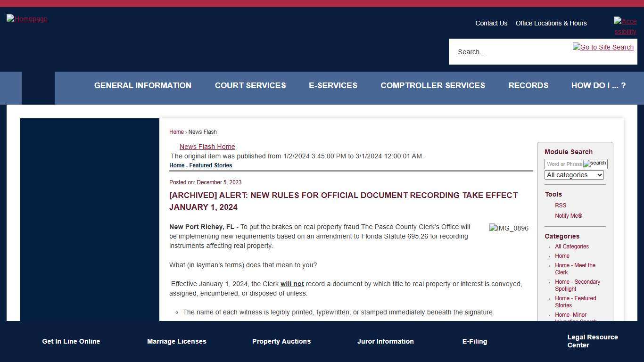644x362 pixels.
Task: Select the Home category link
Action: pos(562,256)
